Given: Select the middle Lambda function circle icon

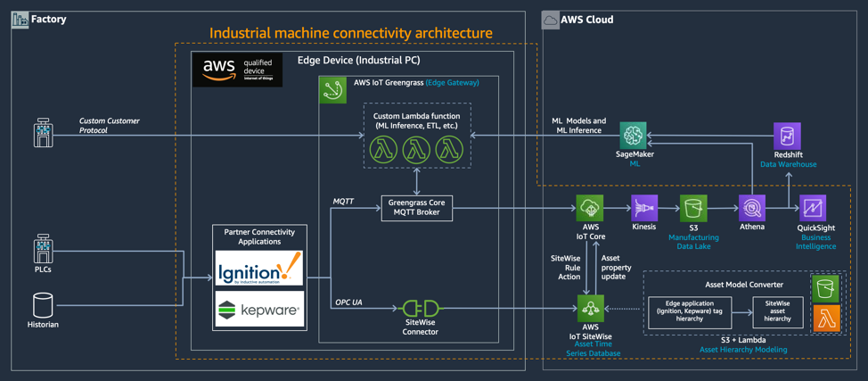Looking at the screenshot, I should [x=416, y=150].
